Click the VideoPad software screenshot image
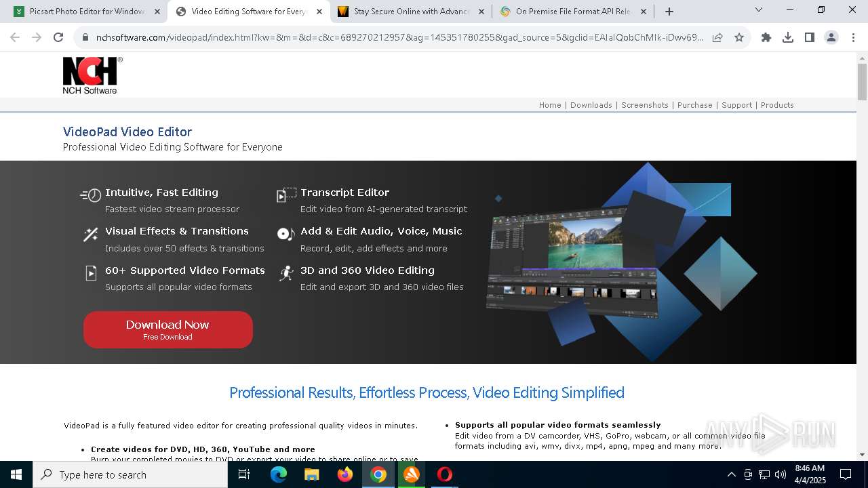The image size is (868, 488). (x=573, y=262)
